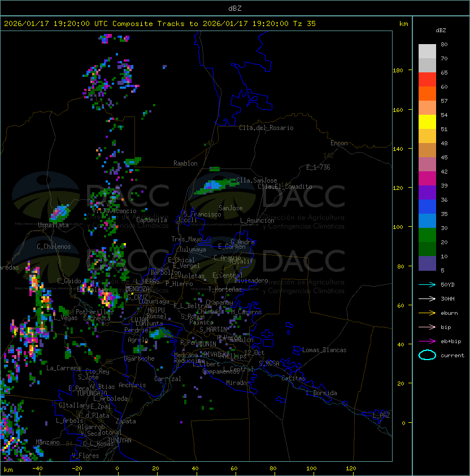470x476 pixels.
Task: Click the 'Encon' map label
Action: coord(339,143)
